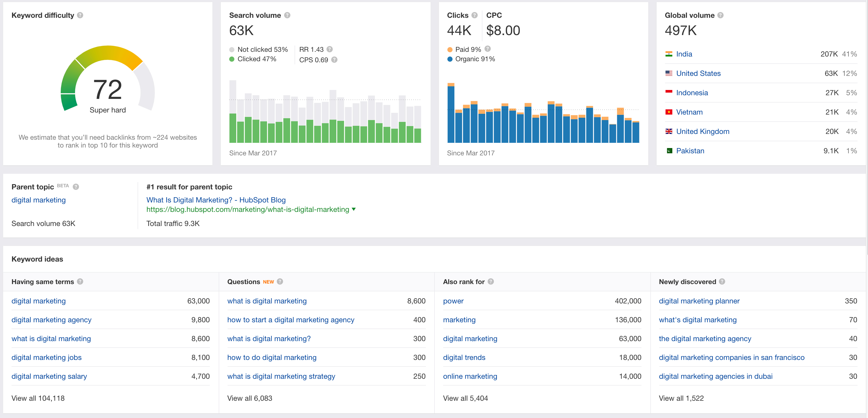Click the Indonesia flag icon
Screen dimensions: 868x418
[x=669, y=92]
